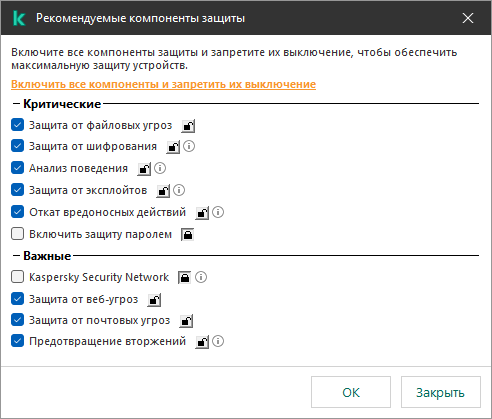Toggle closed lock for Включить защиту паролем

tap(187, 235)
